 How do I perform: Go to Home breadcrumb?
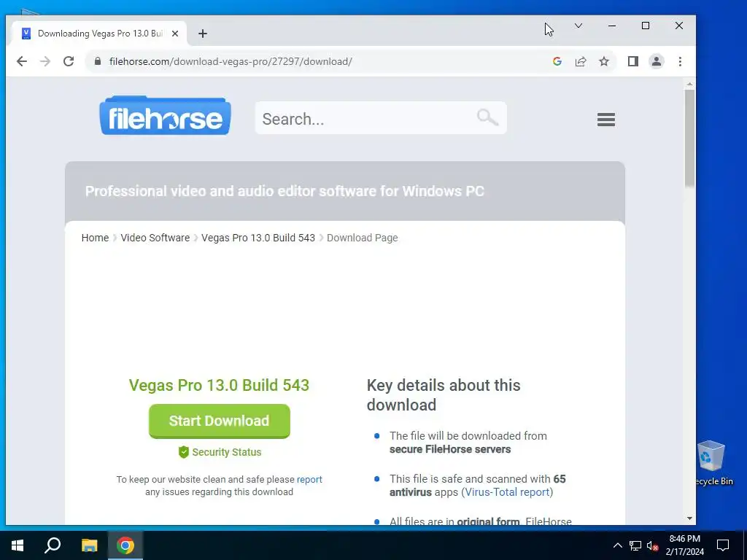pos(95,238)
